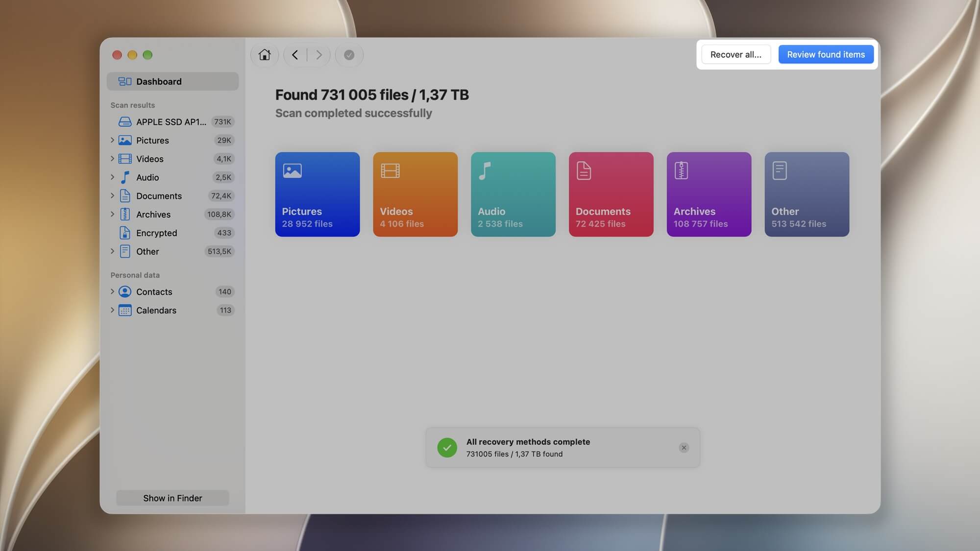Image resolution: width=980 pixels, height=551 pixels.
Task: Click Review found items button
Action: 826,54
